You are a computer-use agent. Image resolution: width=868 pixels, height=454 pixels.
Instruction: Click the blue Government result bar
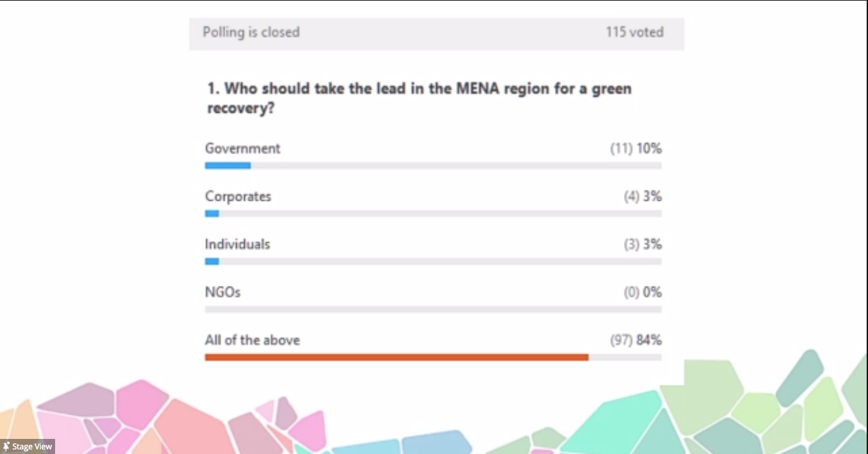tap(228, 165)
